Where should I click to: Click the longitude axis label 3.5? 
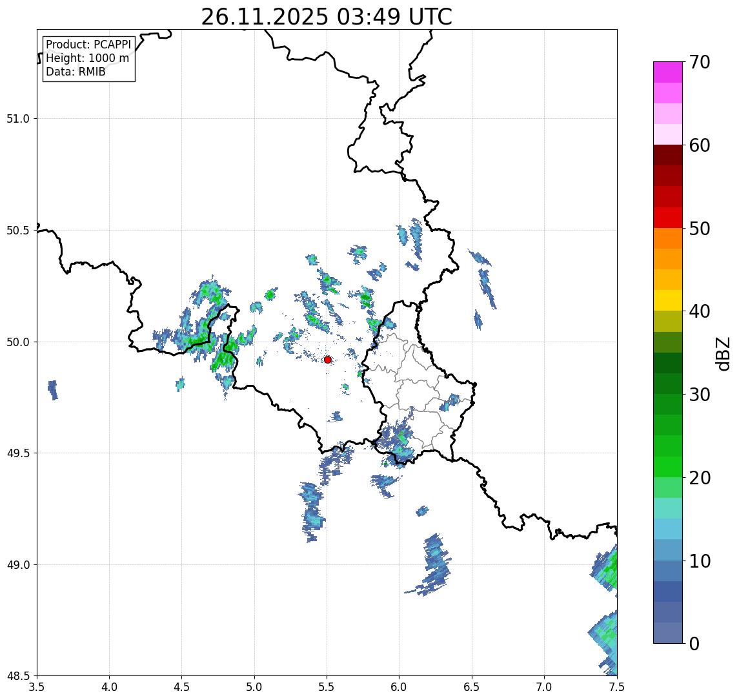pos(37,687)
